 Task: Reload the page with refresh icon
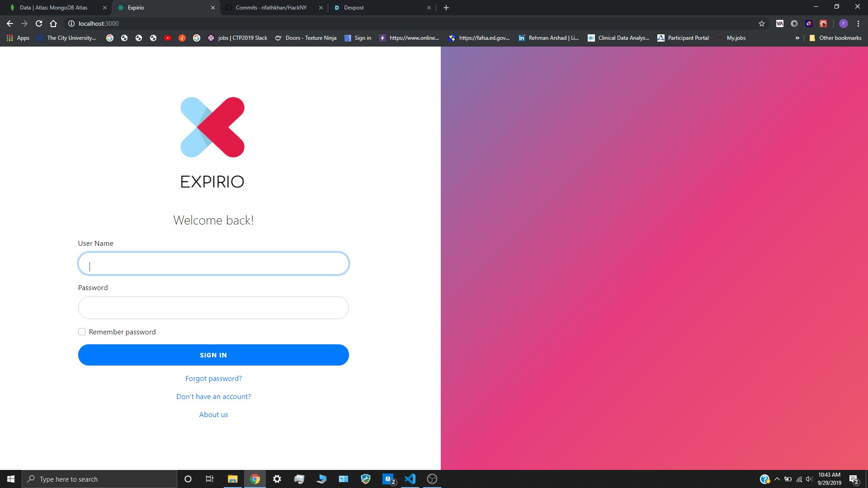(x=39, y=23)
